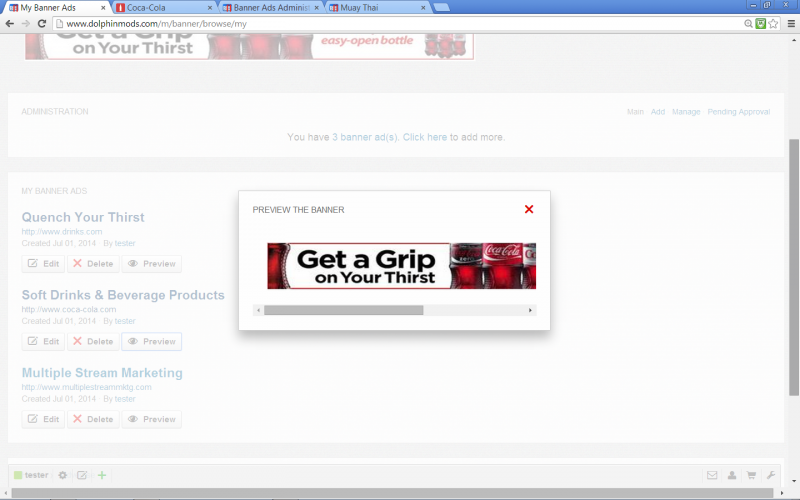Click the 'Click here' link to add more
800x500 pixels.
click(x=424, y=137)
